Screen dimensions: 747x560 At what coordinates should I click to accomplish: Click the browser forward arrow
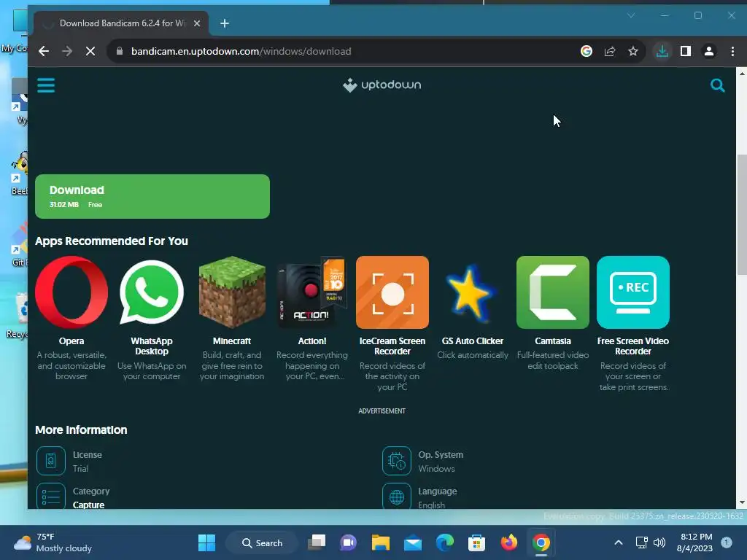click(x=67, y=51)
